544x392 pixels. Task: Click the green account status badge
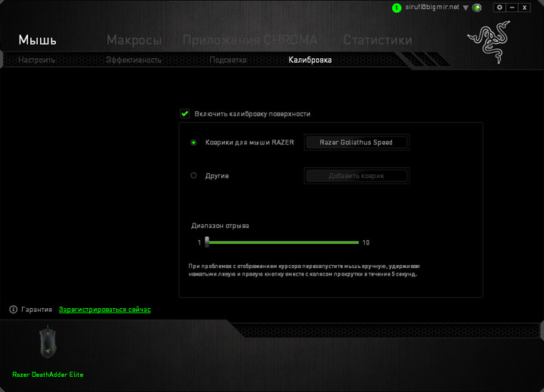396,8
